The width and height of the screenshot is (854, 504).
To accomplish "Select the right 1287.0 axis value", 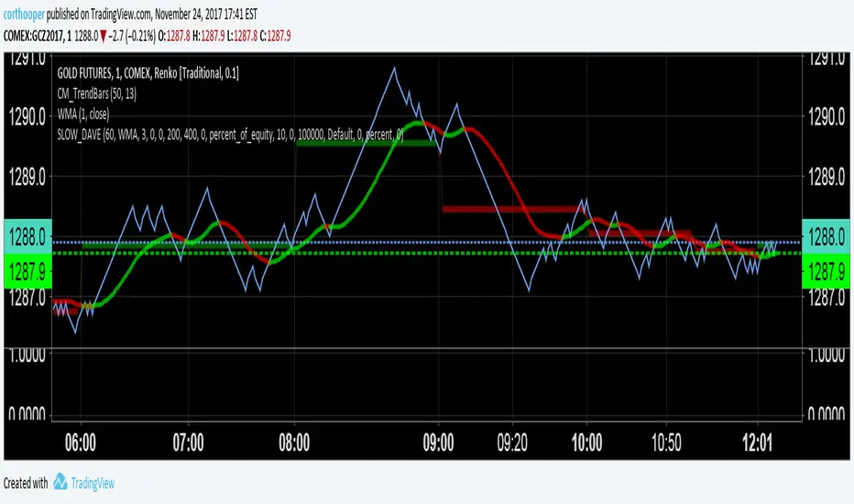I will (827, 297).
